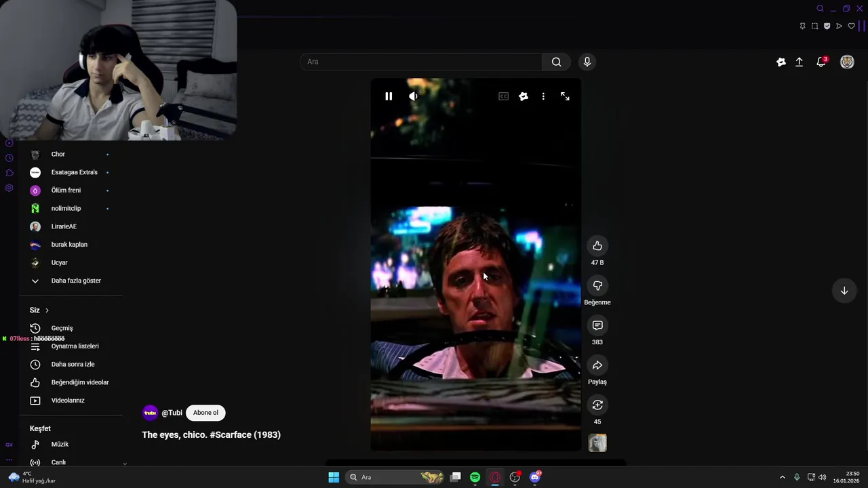Open Spotify from the taskbar
The image size is (868, 488).
(x=475, y=477)
